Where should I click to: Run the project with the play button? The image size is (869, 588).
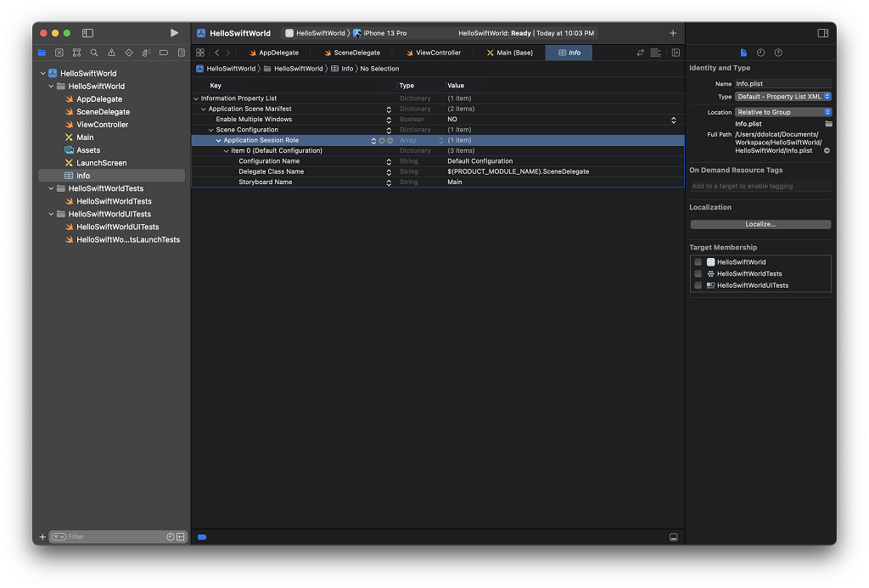(174, 33)
